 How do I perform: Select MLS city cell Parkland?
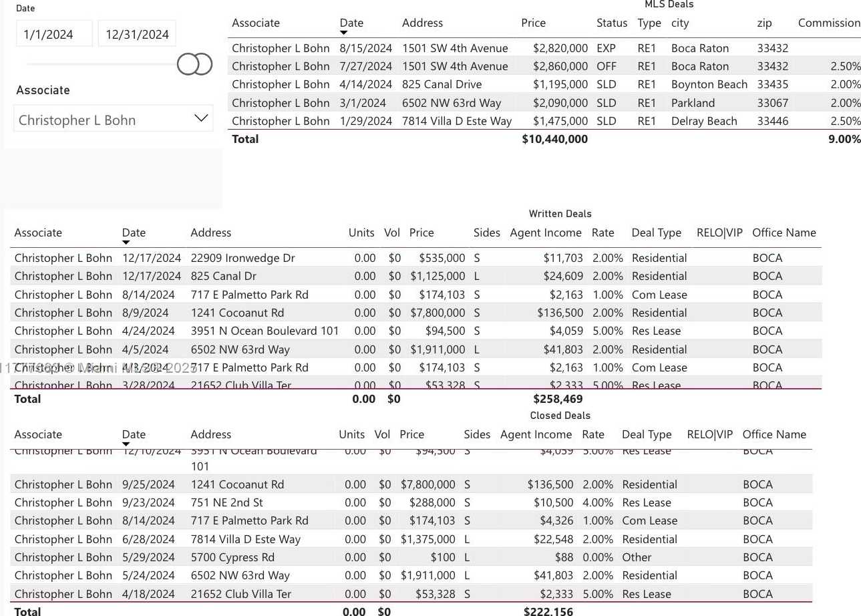[693, 103]
